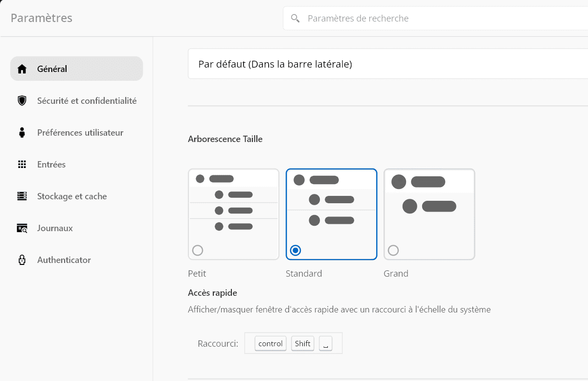Click the storage icon for Stockage et cache
The image size is (588, 381).
pos(22,196)
